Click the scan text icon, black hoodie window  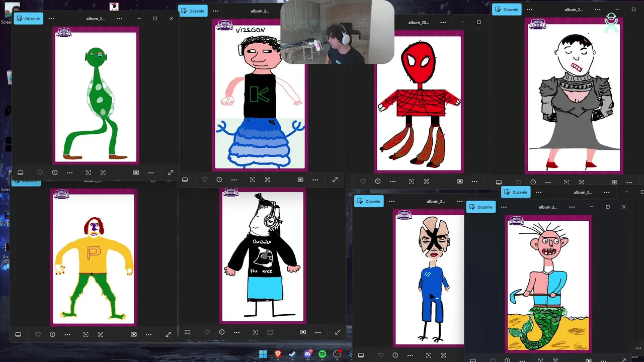(x=270, y=332)
